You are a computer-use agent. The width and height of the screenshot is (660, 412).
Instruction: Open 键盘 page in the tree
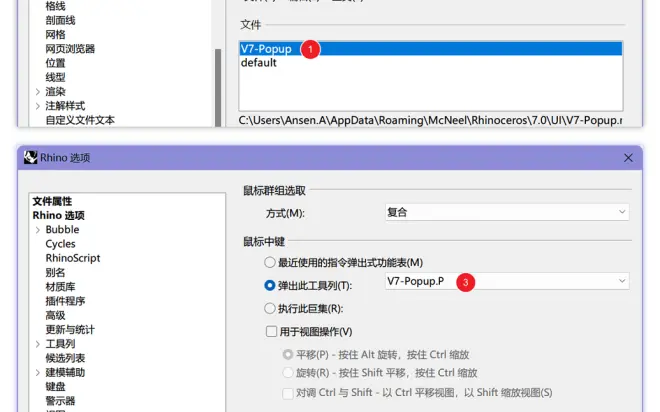pyautogui.click(x=55, y=386)
